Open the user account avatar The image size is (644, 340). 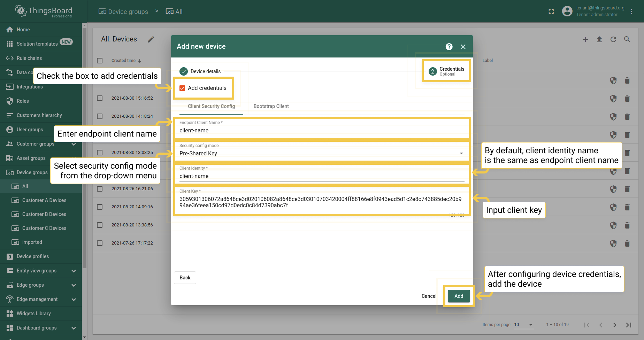(x=567, y=11)
